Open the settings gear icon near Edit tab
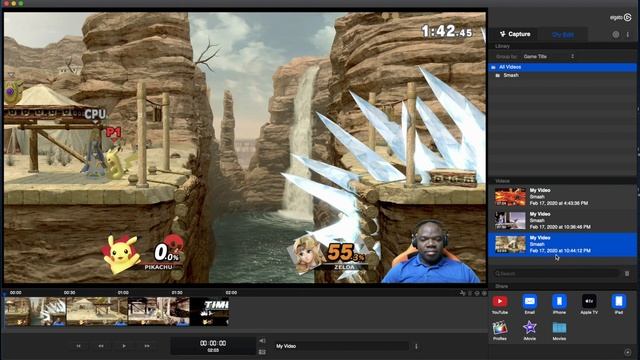Viewport: 640px width, 360px height. [x=616, y=35]
